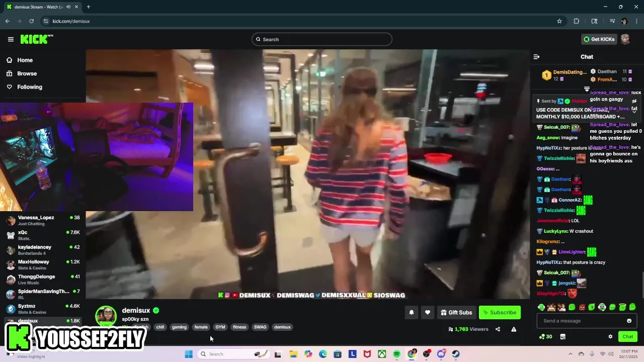Open Vanessa_Lopez channel in the sidebar
The image size is (644, 362).
tap(43, 220)
